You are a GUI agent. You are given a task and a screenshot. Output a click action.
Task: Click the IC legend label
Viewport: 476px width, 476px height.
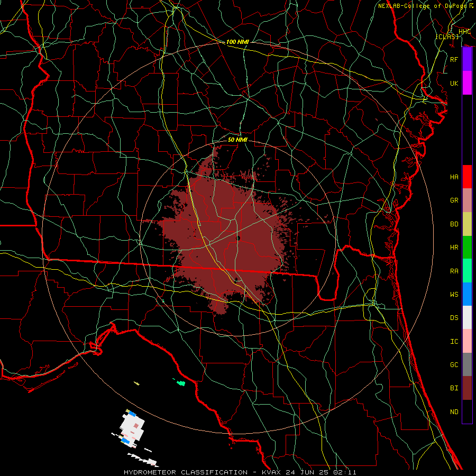(454, 342)
